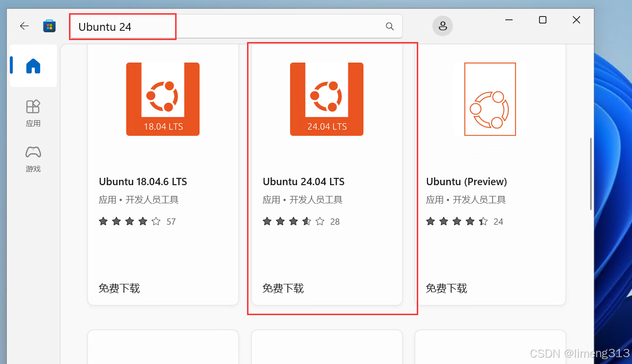This screenshot has height=364, width=632.
Task: Open the Ubuntu 24.04 LTS title
Action: [304, 182]
